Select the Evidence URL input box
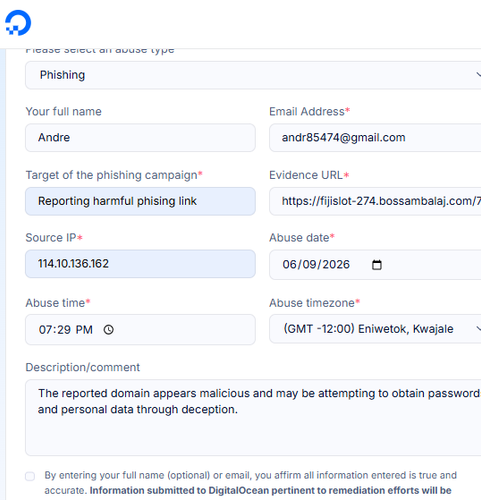The image size is (481, 500). pyautogui.click(x=375, y=201)
